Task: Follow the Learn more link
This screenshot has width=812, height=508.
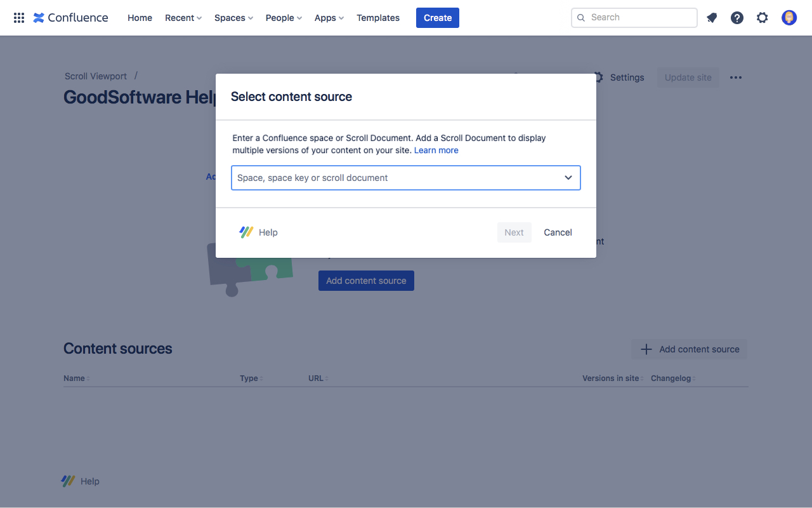Action: 436,150
